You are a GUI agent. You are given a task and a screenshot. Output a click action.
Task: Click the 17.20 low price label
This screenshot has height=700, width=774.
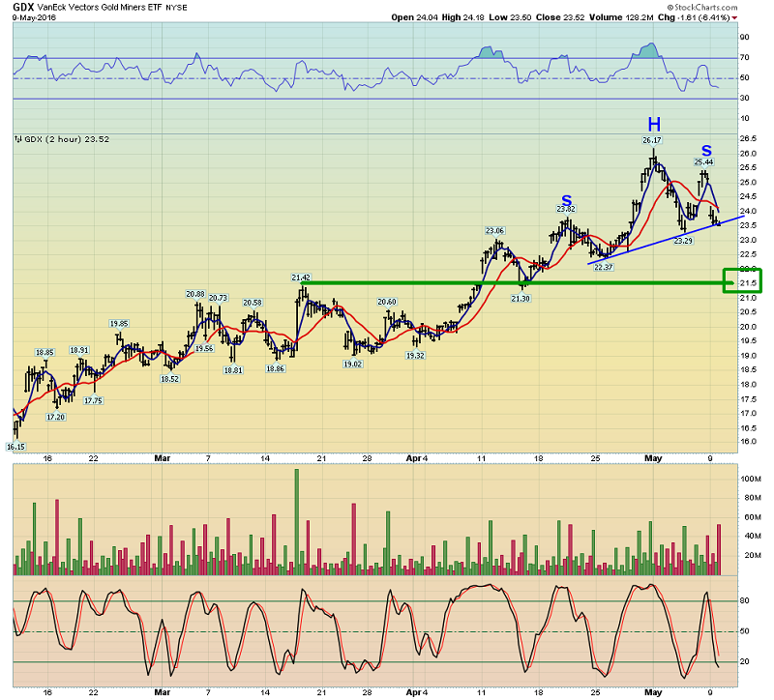[x=55, y=417]
